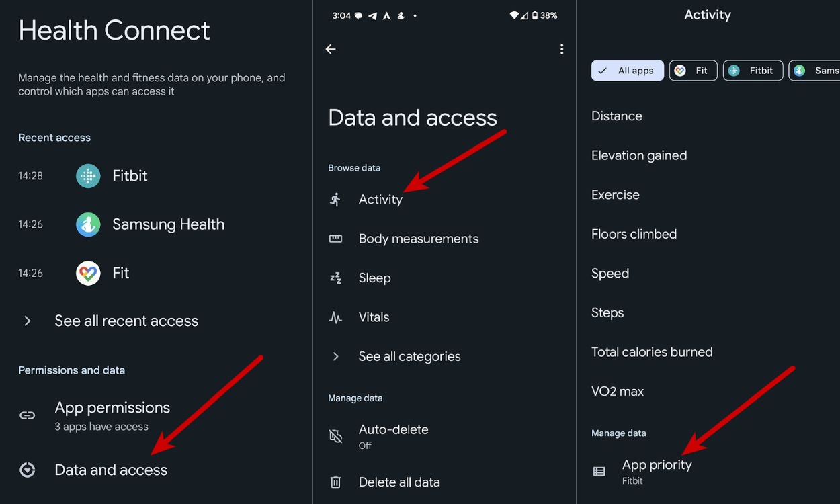Click the App priority list icon

pos(599,471)
